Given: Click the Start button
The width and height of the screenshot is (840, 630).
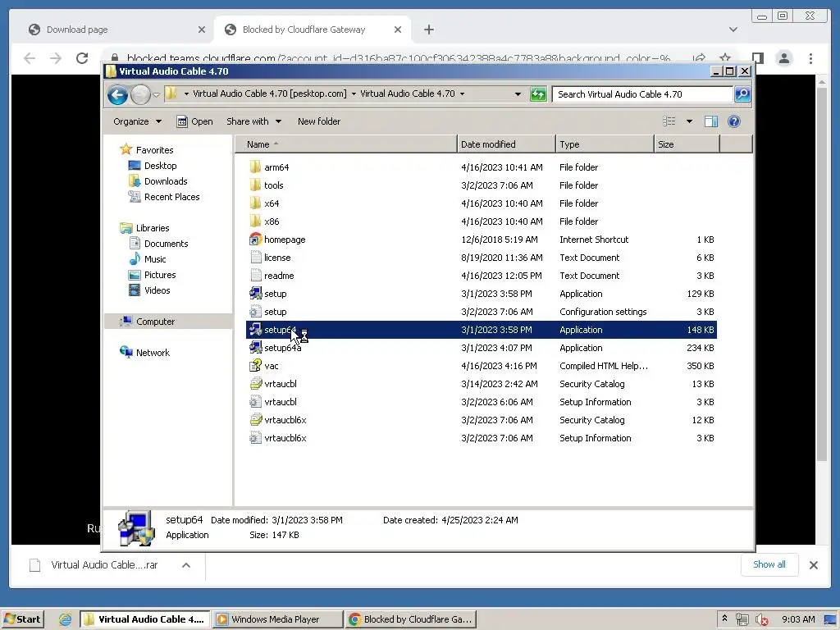Looking at the screenshot, I should 22,619.
